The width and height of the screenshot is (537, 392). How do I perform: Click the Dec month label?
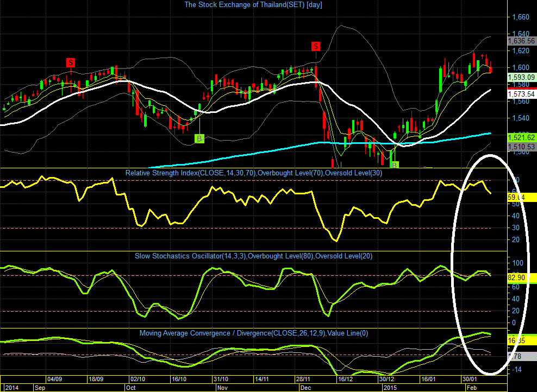point(305,388)
